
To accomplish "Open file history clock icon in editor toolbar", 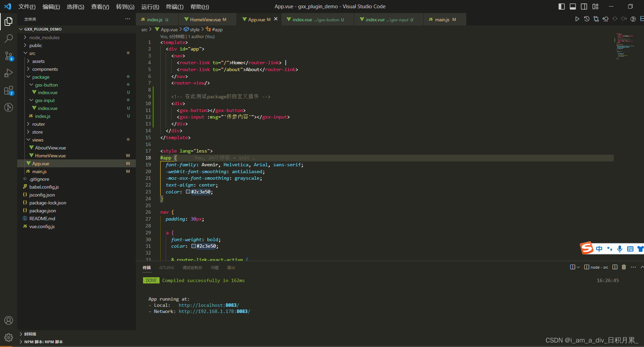I will (587, 19).
